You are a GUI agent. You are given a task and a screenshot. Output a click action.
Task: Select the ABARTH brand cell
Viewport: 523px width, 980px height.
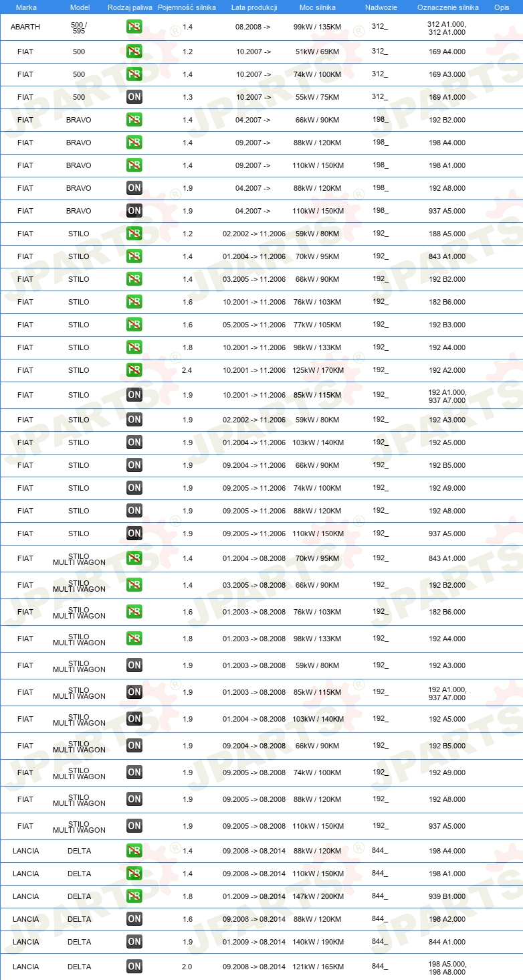(25, 27)
